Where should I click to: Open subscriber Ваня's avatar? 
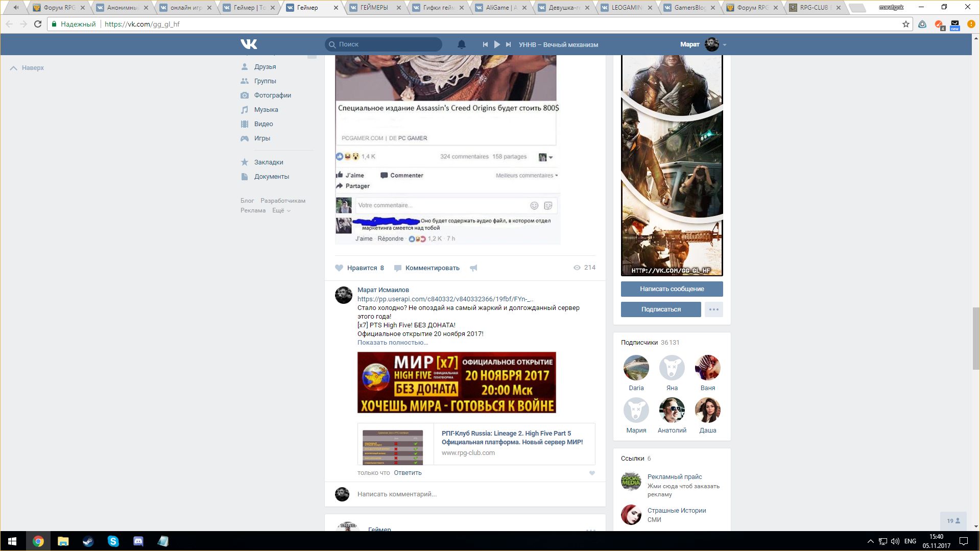point(708,368)
